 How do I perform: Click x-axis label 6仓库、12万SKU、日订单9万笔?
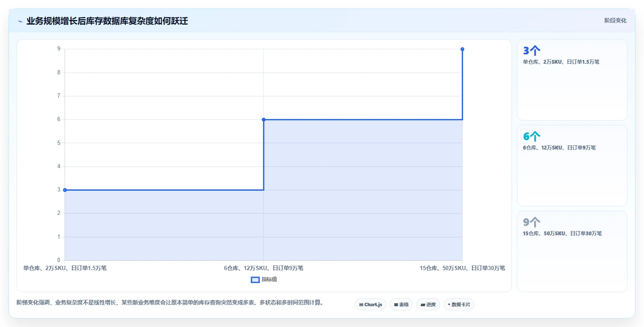click(x=263, y=268)
